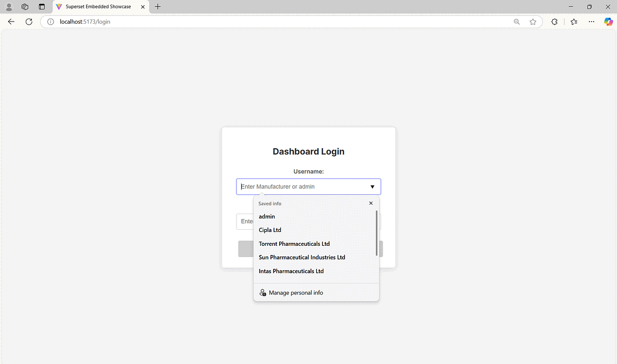
Task: Open "Manage personal info"
Action: pyautogui.click(x=296, y=293)
